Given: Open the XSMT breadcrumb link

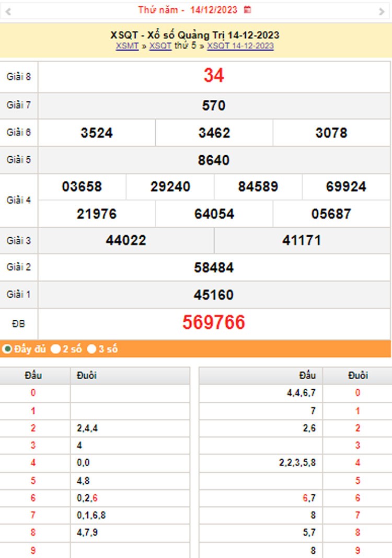Looking at the screenshot, I should 127,46.
